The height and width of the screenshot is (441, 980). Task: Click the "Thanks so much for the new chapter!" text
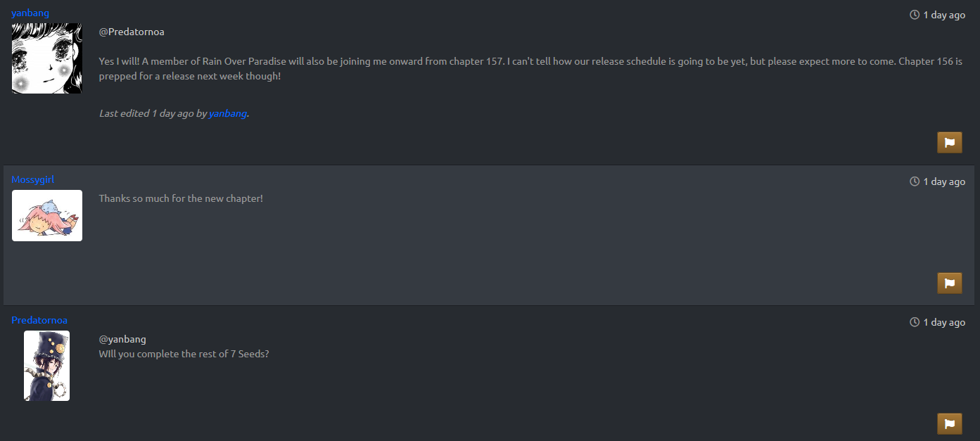(x=181, y=198)
